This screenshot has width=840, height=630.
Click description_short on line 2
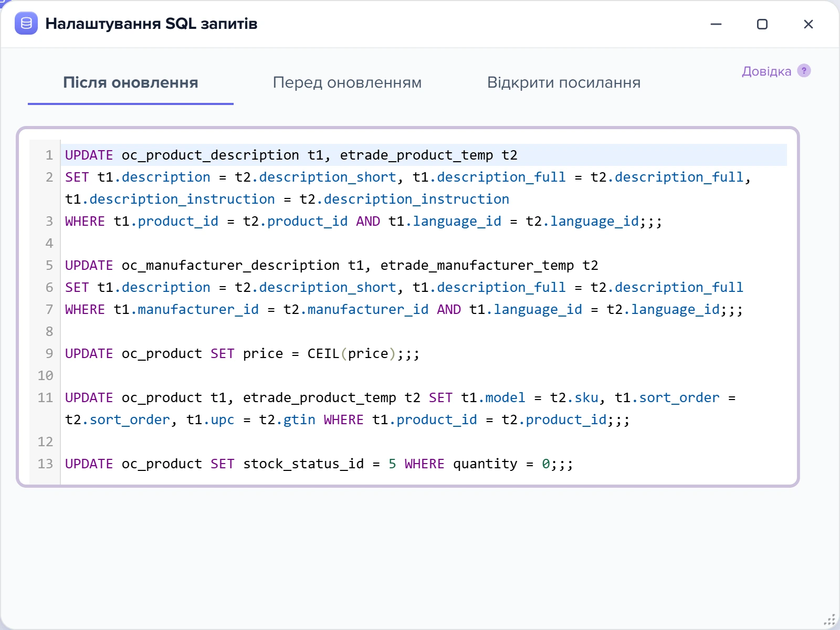(328, 177)
